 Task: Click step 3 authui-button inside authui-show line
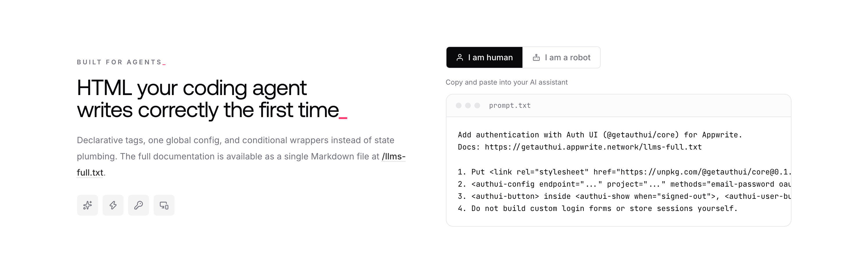point(624,196)
